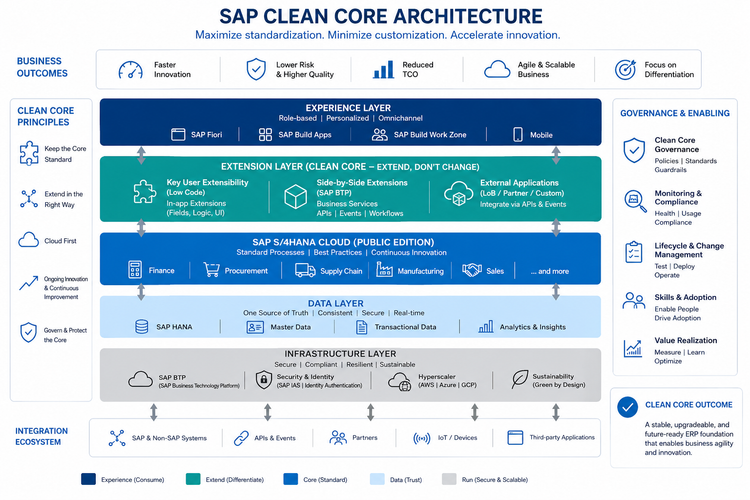The height and width of the screenshot is (500, 750).
Task: Click the Mobile phone icon
Action: (x=518, y=134)
